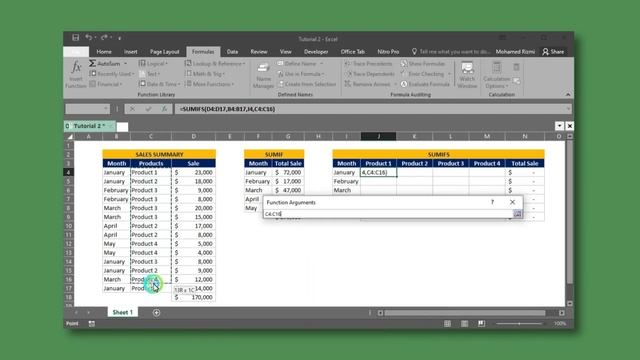This screenshot has width=640, height=360.
Task: Open Recently Used functions list
Action: [112, 74]
